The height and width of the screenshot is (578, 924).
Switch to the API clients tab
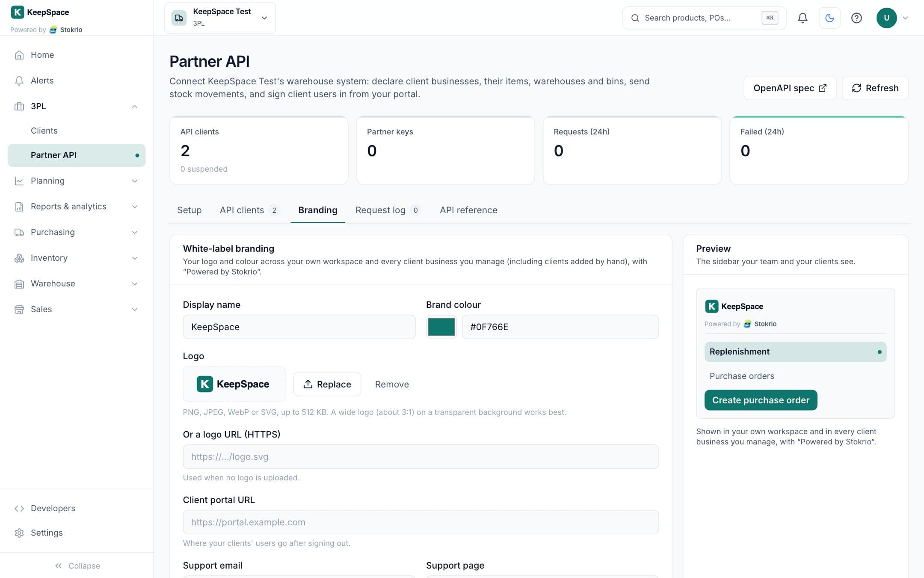tap(249, 210)
